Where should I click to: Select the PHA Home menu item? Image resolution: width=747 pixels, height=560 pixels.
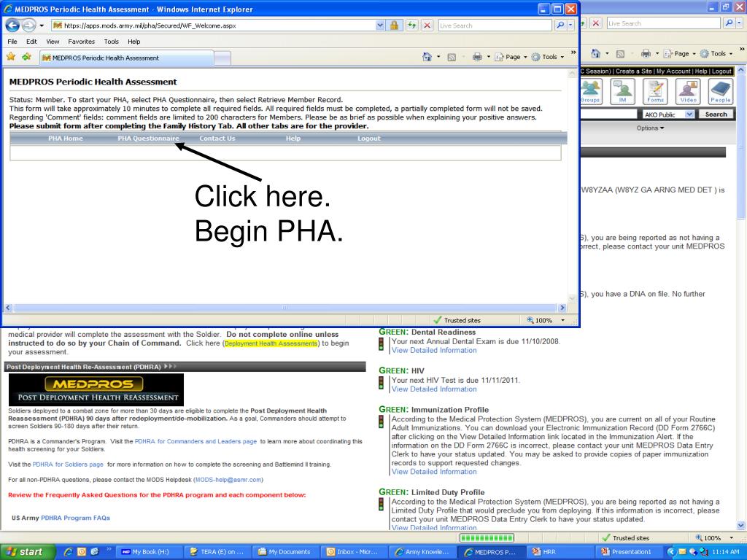tap(66, 139)
